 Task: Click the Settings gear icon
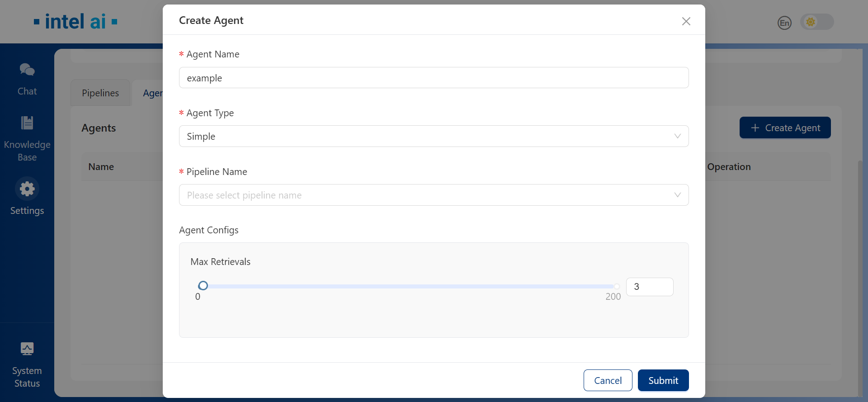(x=27, y=189)
